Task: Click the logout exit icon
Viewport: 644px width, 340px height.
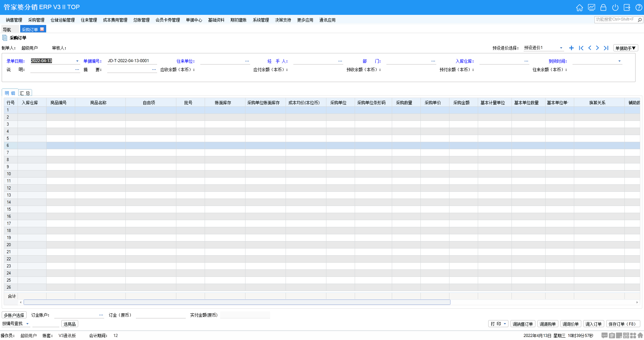Action: [x=627, y=7]
